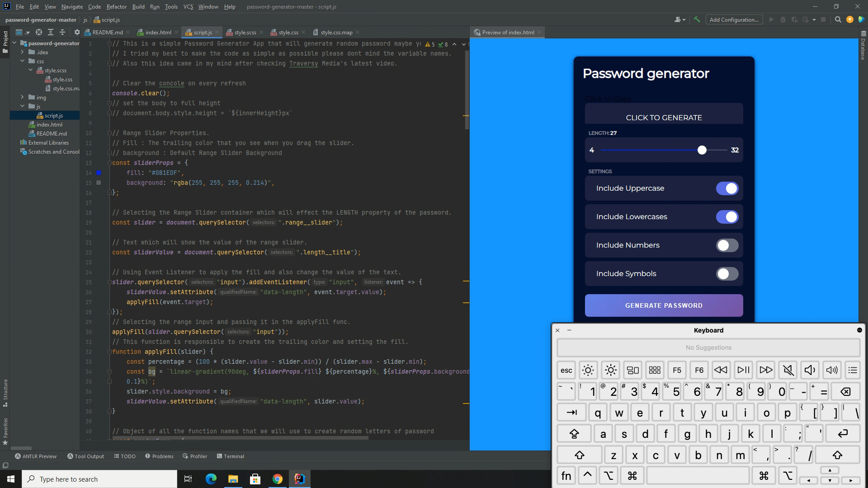This screenshot has height=488, width=868.
Task: Collapse the js folder node
Action: coord(22,106)
